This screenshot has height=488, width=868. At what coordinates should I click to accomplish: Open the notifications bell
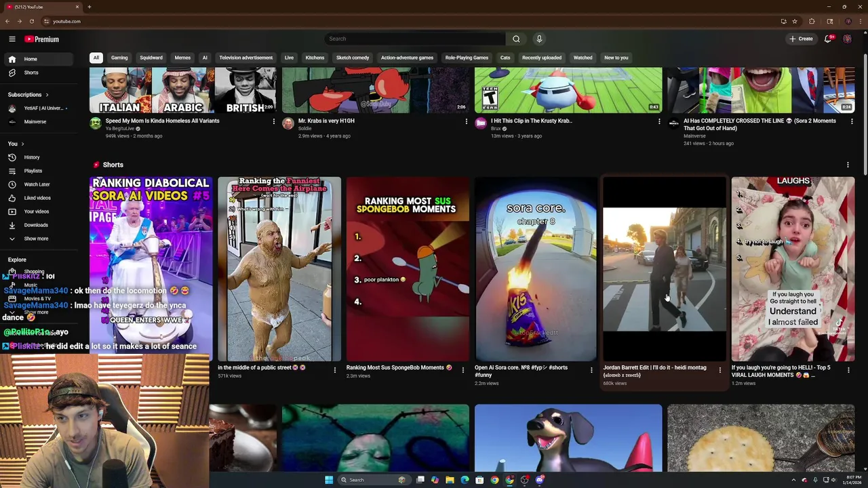tap(827, 39)
